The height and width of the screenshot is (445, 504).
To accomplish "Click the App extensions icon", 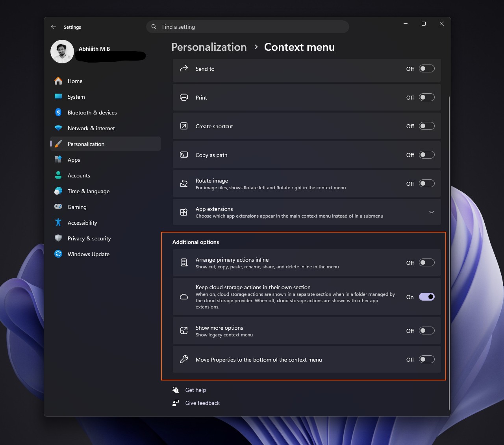I will click(184, 212).
